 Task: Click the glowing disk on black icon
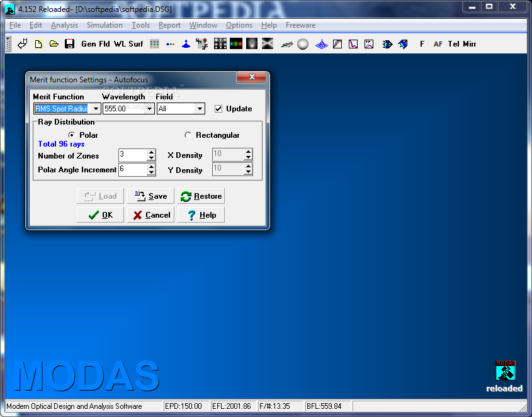click(252, 43)
